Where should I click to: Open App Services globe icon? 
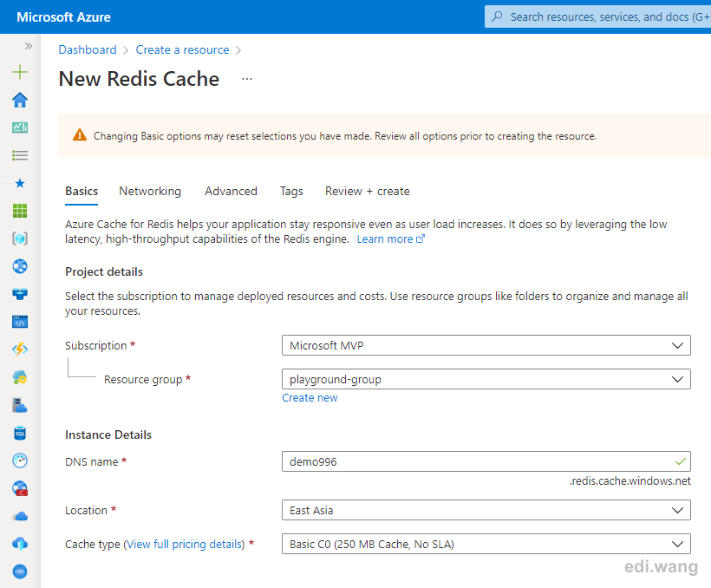click(x=20, y=266)
